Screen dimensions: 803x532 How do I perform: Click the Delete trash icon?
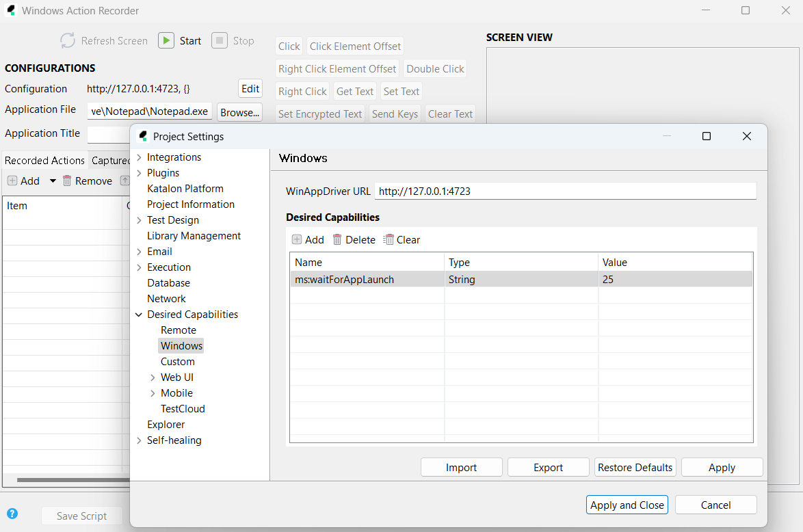click(337, 239)
